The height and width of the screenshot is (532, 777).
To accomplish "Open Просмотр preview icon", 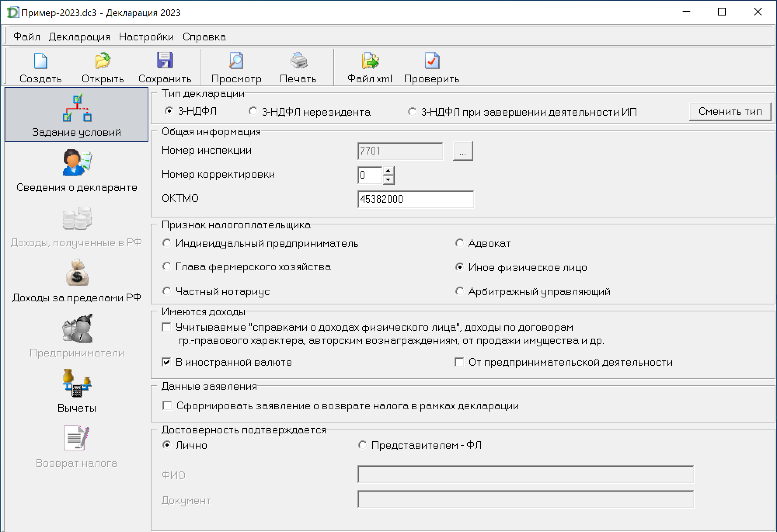I will click(236, 61).
